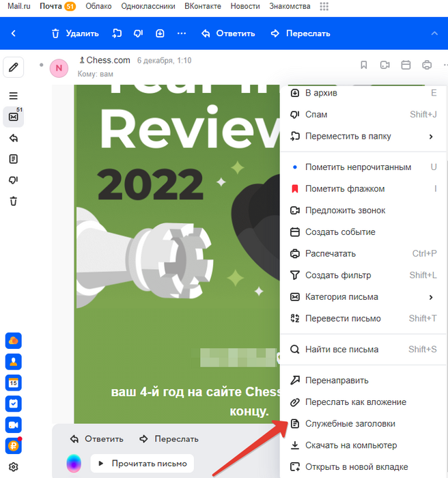Expand Переместить в папку submenu

[363, 136]
